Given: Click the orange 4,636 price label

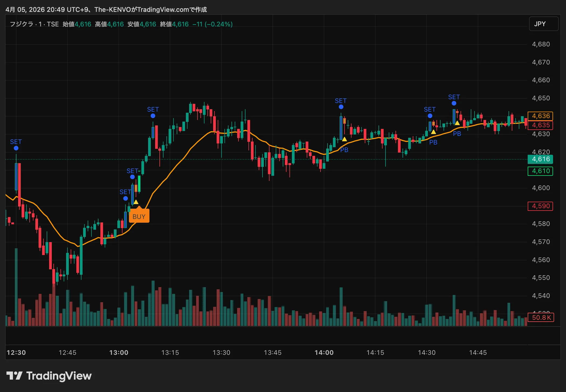Looking at the screenshot, I should coord(540,116).
